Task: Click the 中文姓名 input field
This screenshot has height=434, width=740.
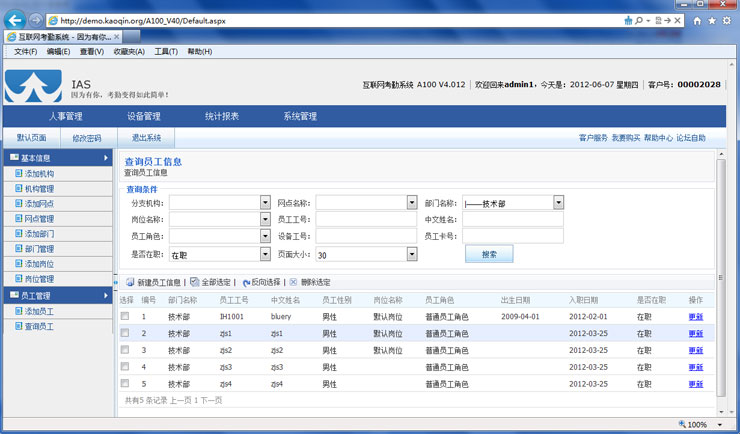Action: coord(513,219)
